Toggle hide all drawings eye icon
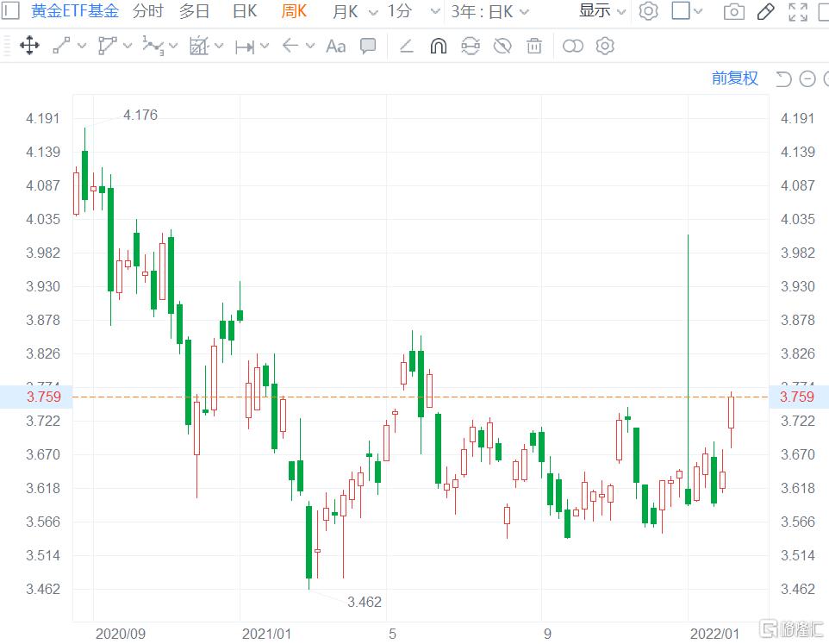The image size is (829, 644). point(502,46)
